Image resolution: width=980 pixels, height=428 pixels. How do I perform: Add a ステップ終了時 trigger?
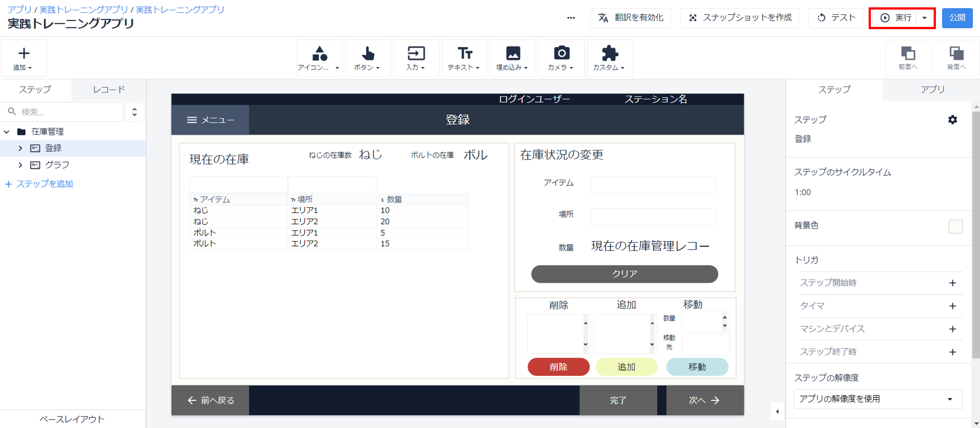pyautogui.click(x=952, y=352)
